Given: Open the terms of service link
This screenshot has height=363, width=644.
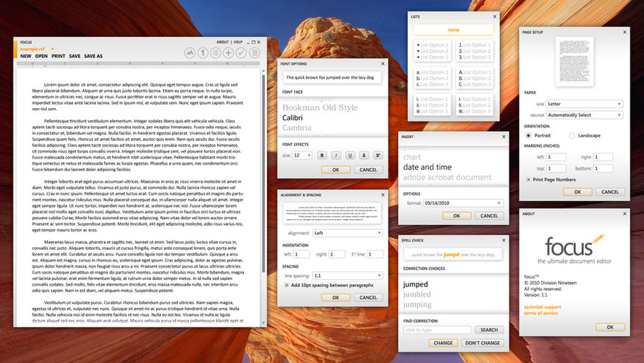Looking at the screenshot, I should (x=541, y=314).
